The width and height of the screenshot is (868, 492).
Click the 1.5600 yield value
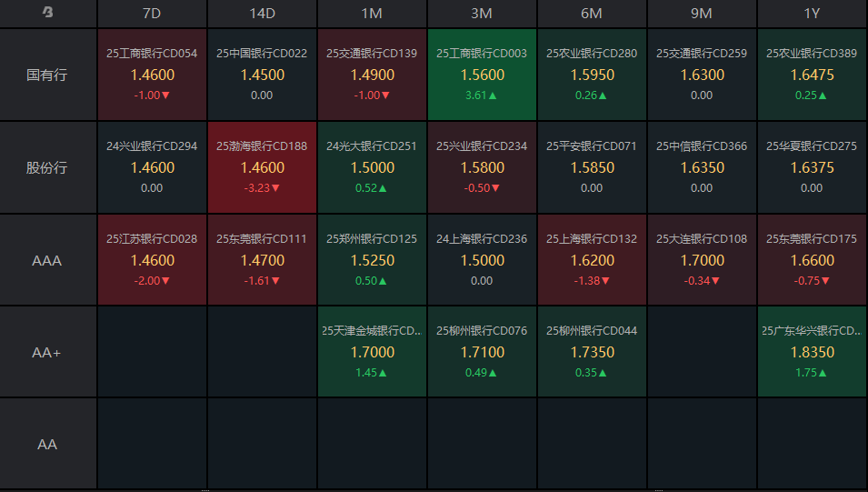482,75
